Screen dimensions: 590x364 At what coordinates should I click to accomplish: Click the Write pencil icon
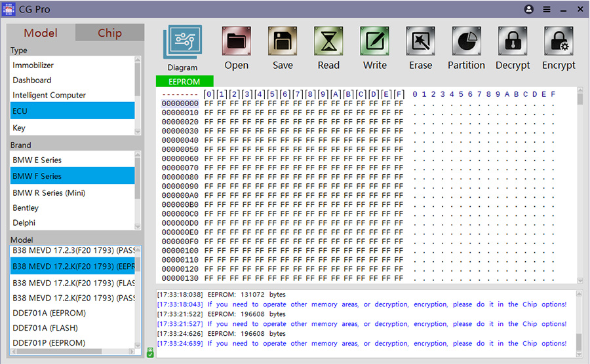coord(374,43)
